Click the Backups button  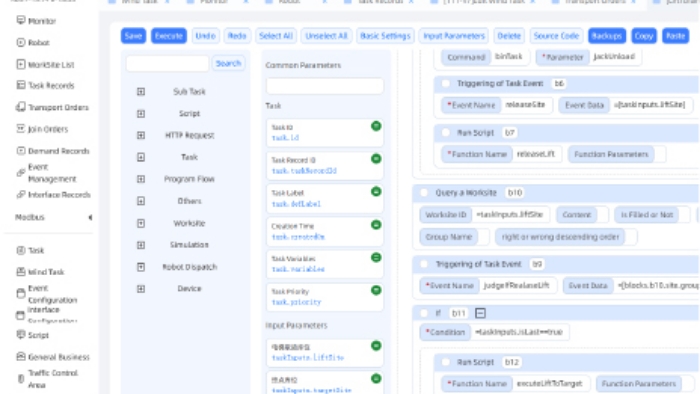pos(607,36)
